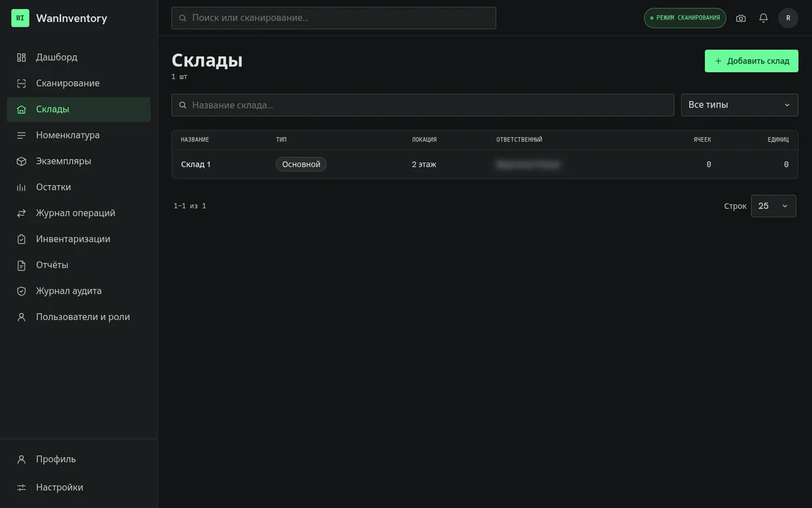Click the Дашборд sidebar icon

click(22, 57)
